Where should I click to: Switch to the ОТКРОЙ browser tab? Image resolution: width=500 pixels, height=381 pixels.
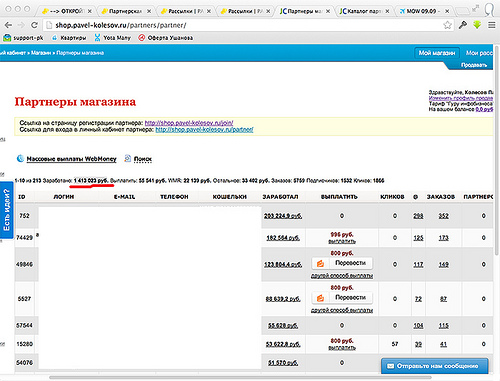coord(67,11)
